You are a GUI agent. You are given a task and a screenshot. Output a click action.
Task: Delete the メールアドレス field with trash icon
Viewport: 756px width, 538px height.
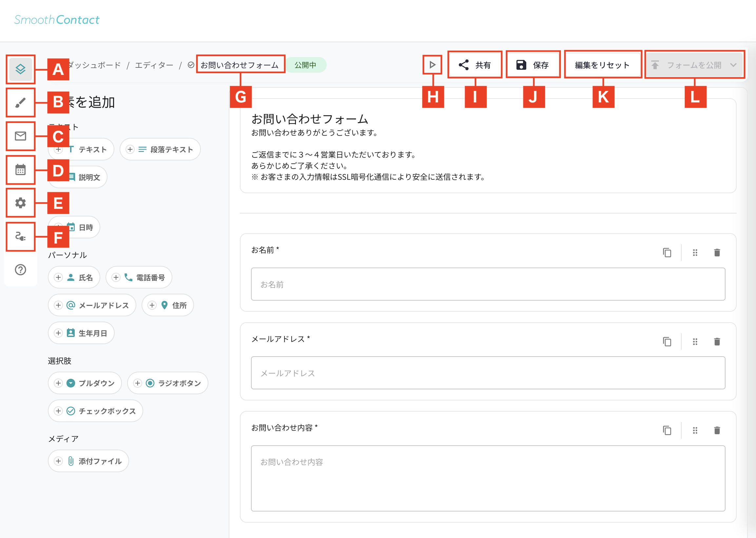click(717, 341)
